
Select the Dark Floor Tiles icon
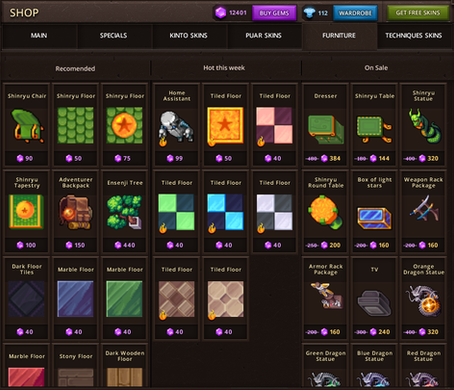[x=27, y=299]
